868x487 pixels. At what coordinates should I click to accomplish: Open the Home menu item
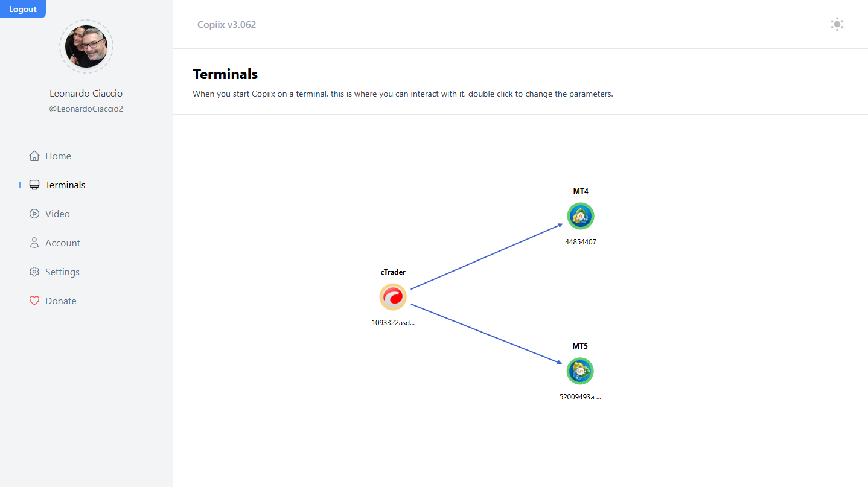[58, 156]
